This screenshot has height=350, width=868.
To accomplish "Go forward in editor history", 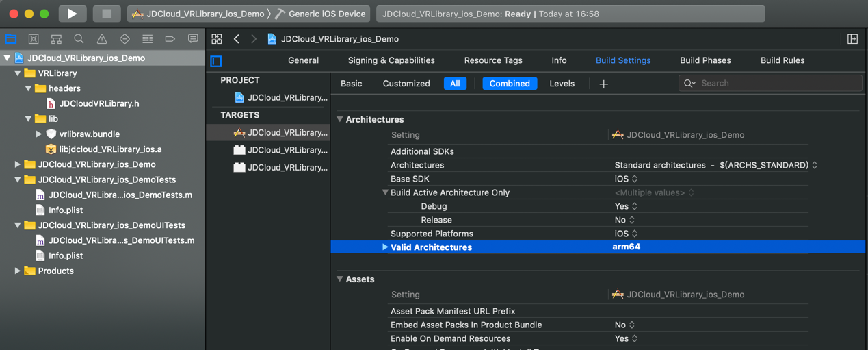I will 254,39.
